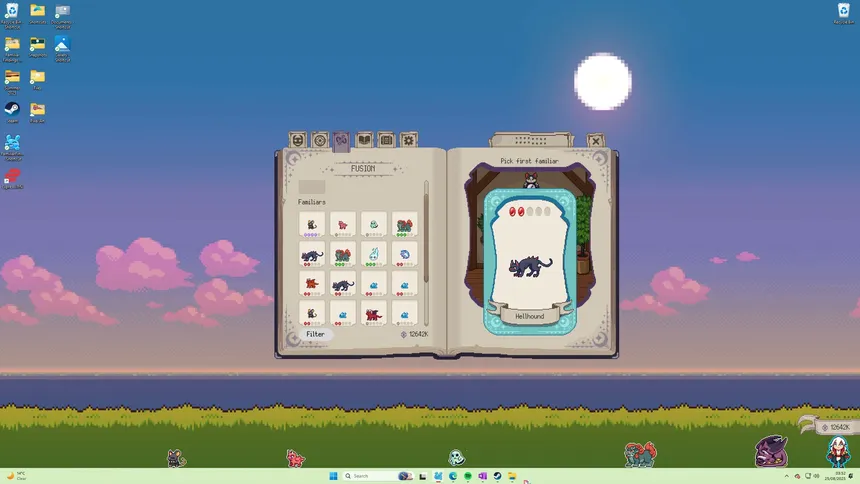
Task: Click the 'Pick first familiar' heading
Action: [x=529, y=161]
